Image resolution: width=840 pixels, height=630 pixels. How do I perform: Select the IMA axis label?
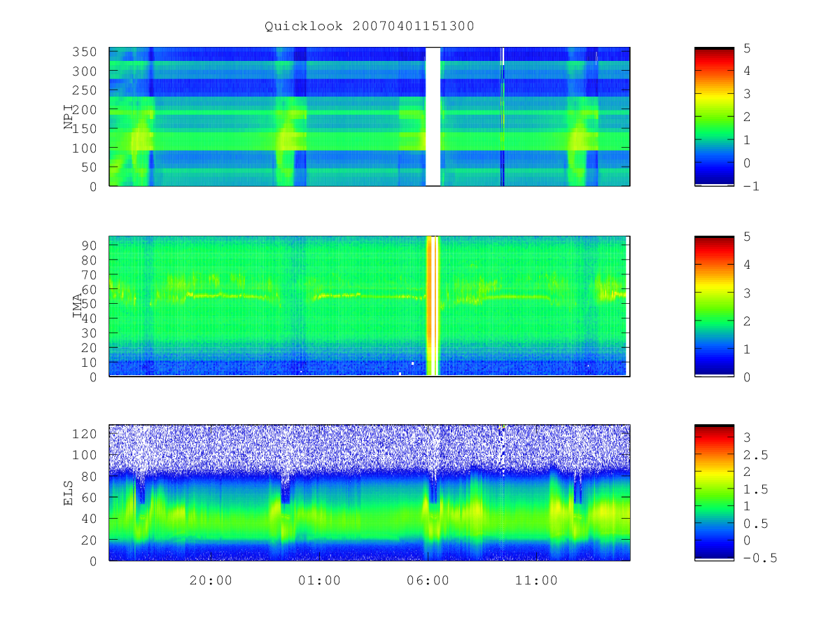point(78,306)
